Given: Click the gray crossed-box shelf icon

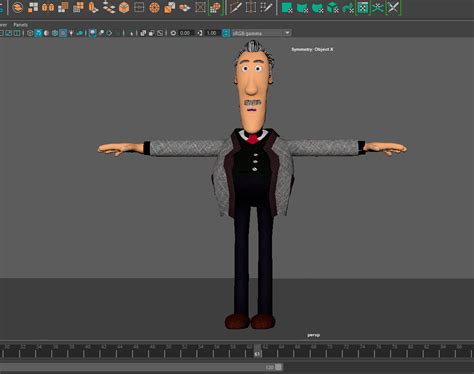Looking at the screenshot, I should (200, 7).
